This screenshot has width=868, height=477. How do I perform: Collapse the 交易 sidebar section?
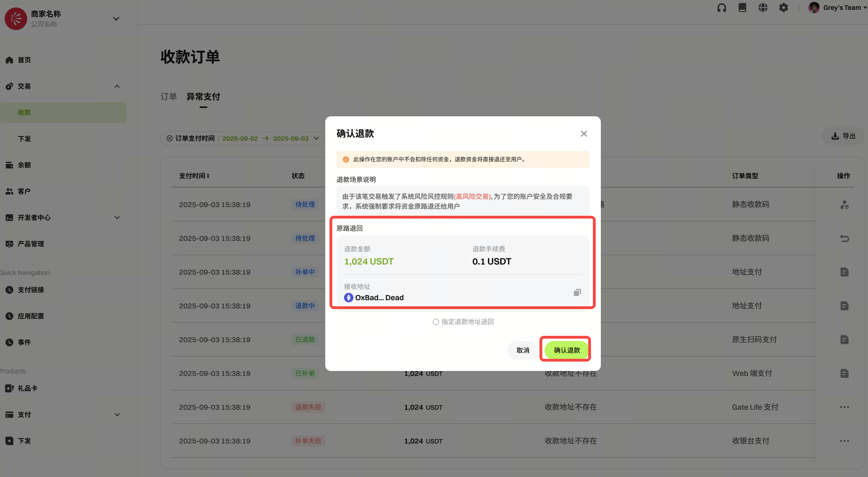(x=117, y=86)
